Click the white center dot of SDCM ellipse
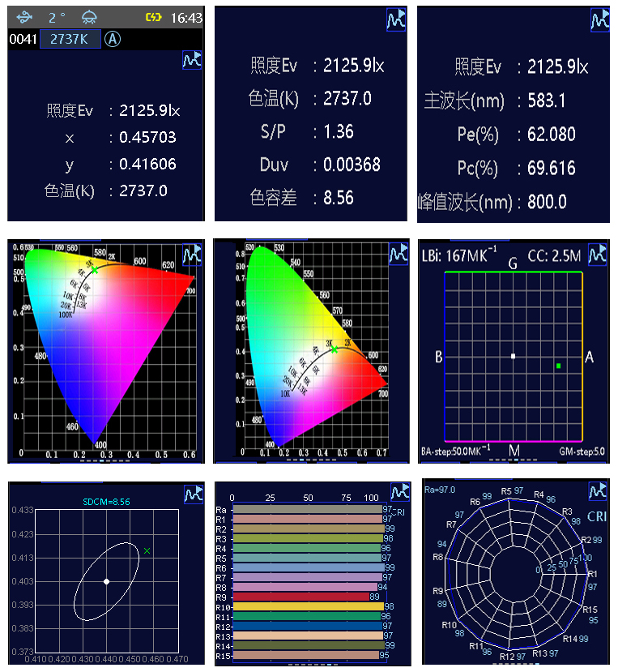Image resolution: width=618 pixels, height=672 pixels. tap(106, 581)
